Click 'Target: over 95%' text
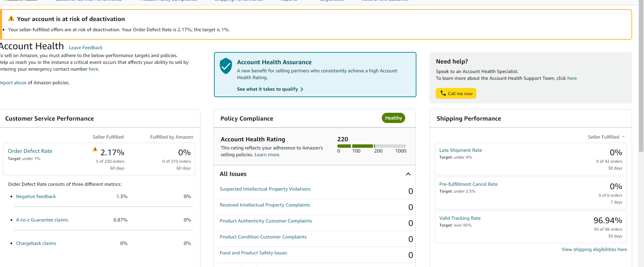Screen dimensions: 644x267 point(455,225)
